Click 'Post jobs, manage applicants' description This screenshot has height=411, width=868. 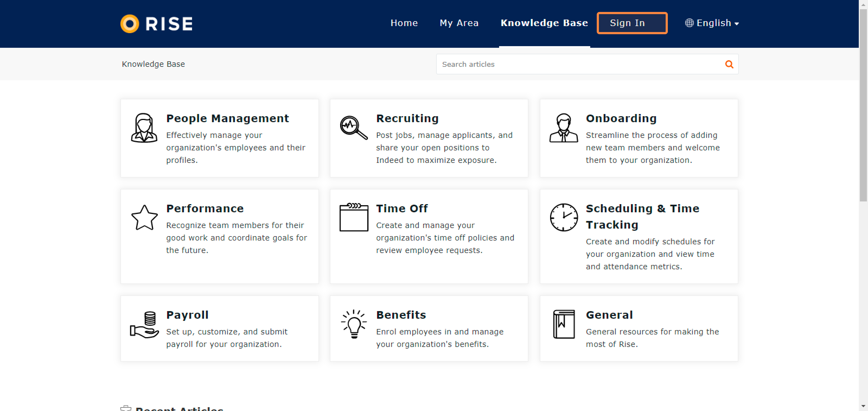444,148
